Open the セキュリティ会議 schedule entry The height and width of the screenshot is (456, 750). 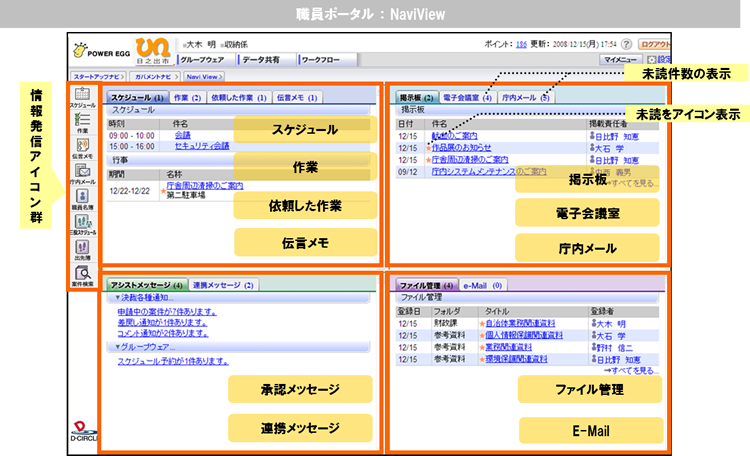pos(202,146)
